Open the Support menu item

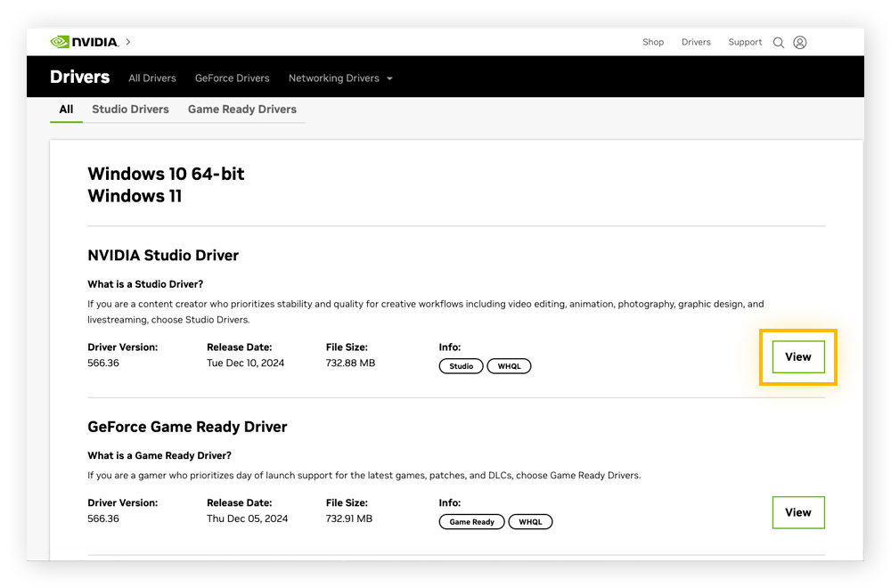pyautogui.click(x=745, y=42)
